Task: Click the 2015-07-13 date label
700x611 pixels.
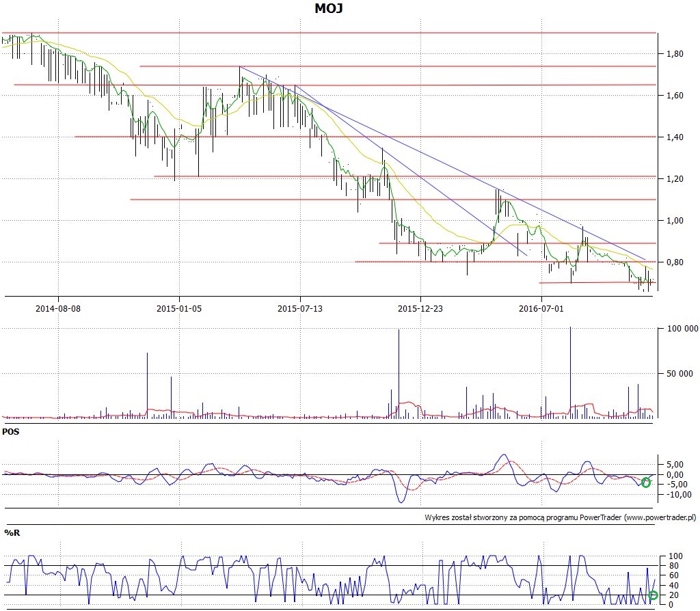Action: click(x=300, y=308)
